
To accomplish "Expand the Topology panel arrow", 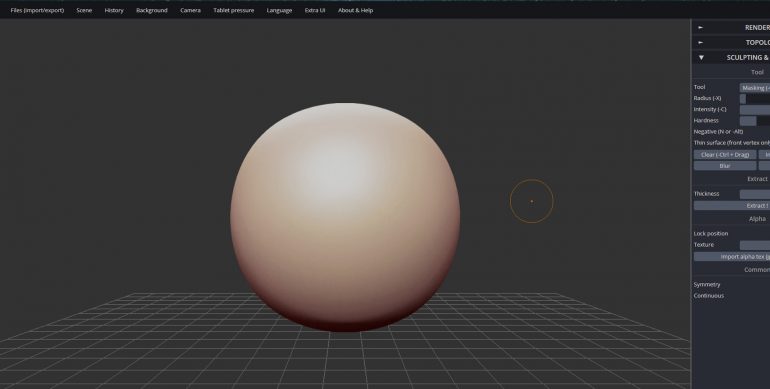I will point(701,43).
